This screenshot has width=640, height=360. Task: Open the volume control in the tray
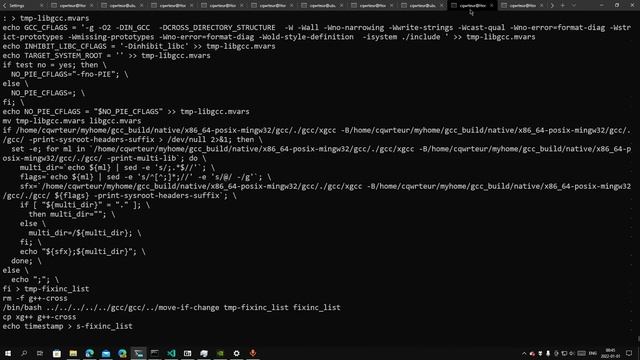point(572,353)
